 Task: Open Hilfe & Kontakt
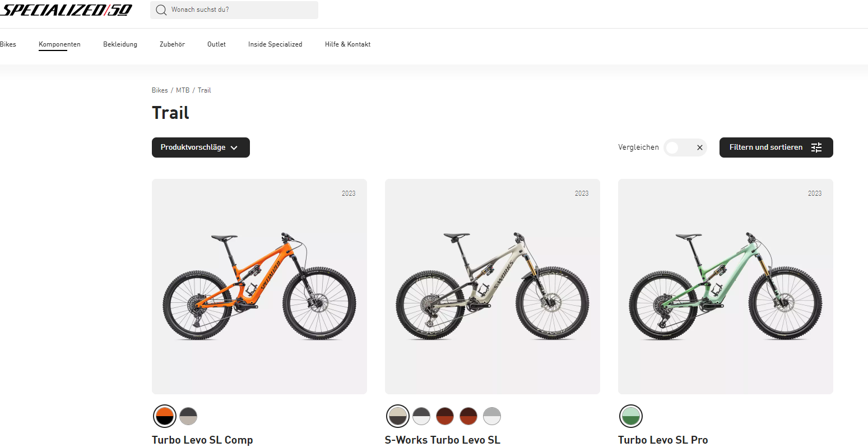pos(347,44)
